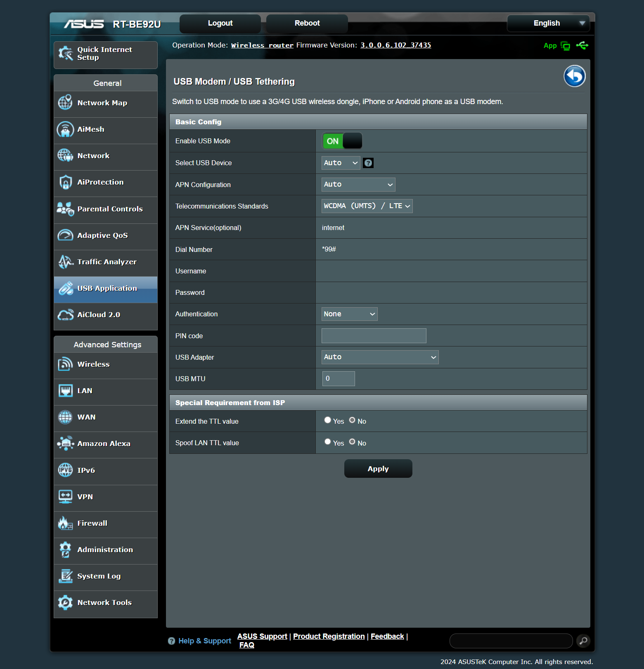
Task: Toggle the Enable USB Mode switch
Action: [x=342, y=141]
